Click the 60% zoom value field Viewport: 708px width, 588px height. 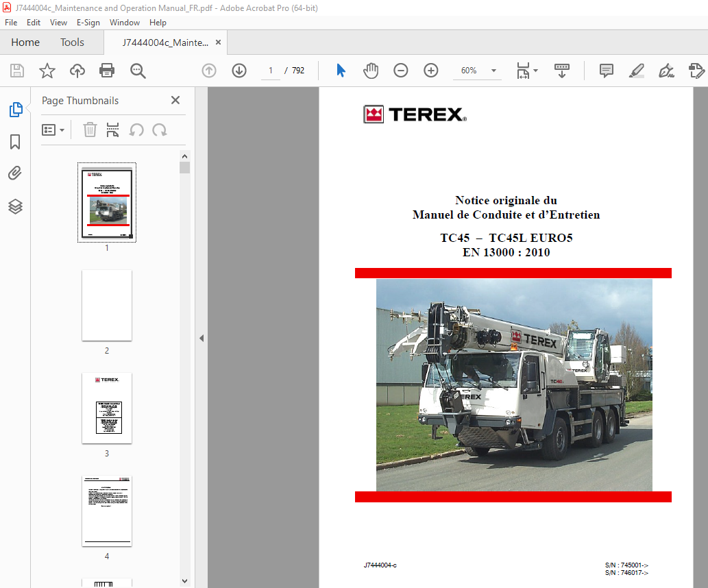coord(469,71)
